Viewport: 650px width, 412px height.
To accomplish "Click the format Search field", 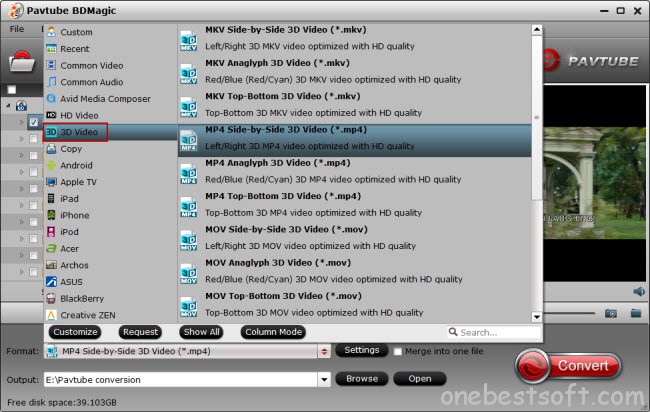I will pos(495,332).
